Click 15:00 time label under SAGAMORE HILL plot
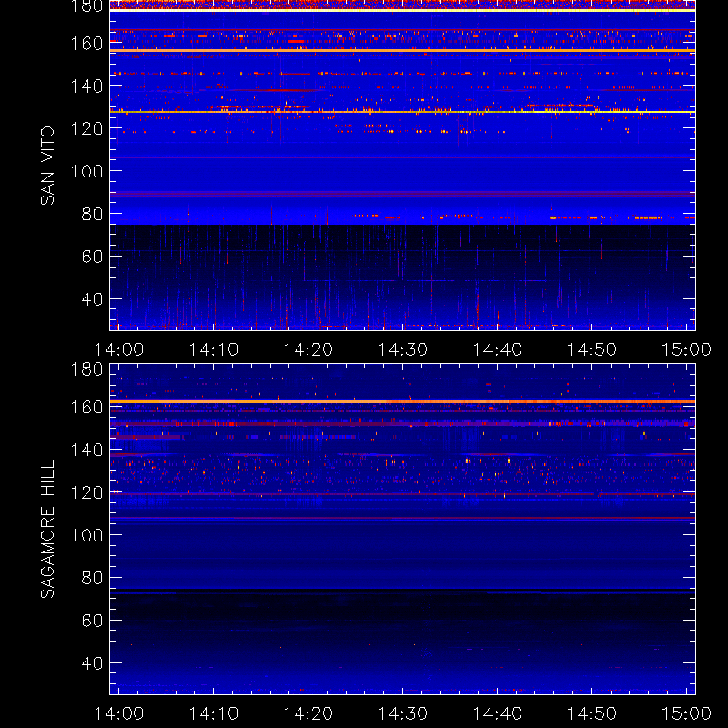This screenshot has height=728, width=728. point(686,713)
